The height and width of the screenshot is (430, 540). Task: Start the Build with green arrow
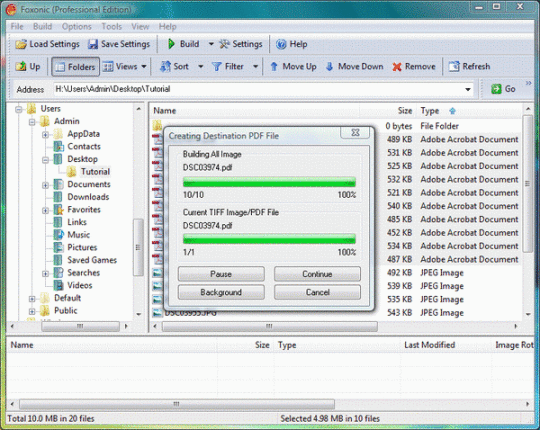[x=171, y=44]
